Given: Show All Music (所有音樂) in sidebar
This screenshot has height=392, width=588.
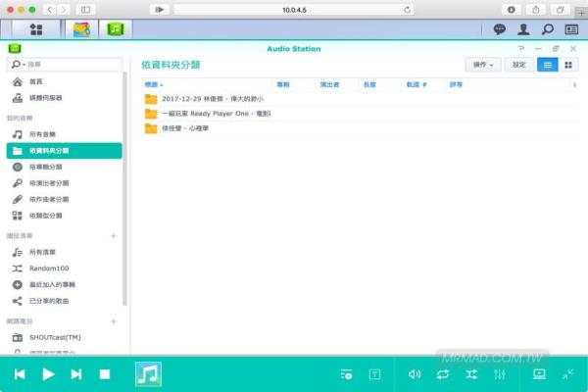Looking at the screenshot, I should 64,134.
